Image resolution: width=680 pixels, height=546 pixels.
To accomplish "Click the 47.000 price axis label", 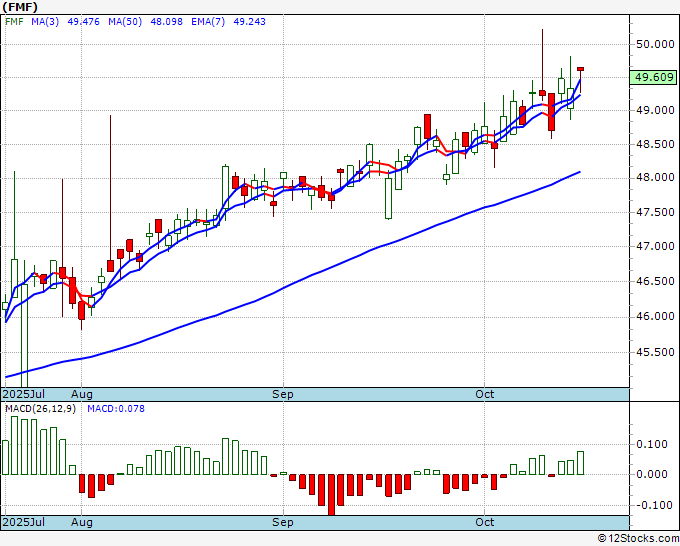I will click(655, 246).
